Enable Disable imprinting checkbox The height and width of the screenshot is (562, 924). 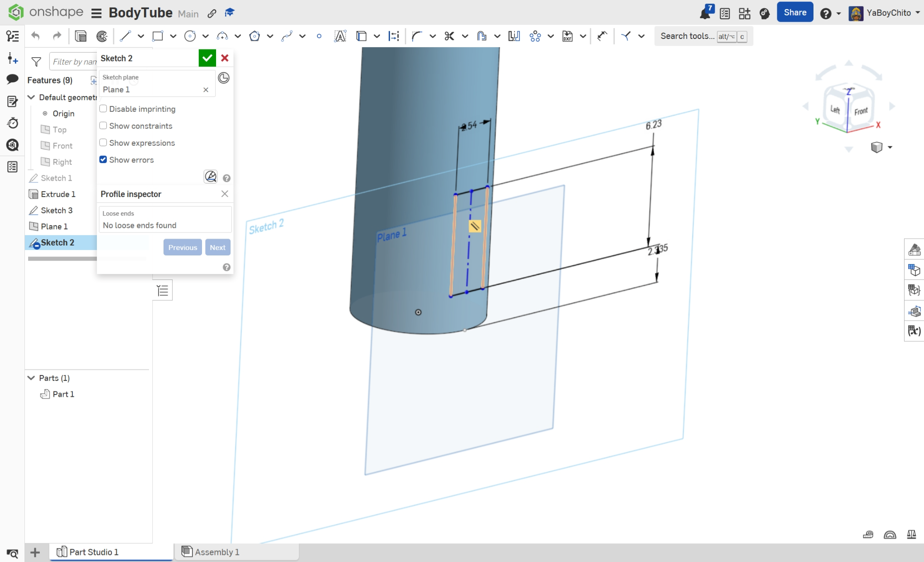pyautogui.click(x=103, y=109)
